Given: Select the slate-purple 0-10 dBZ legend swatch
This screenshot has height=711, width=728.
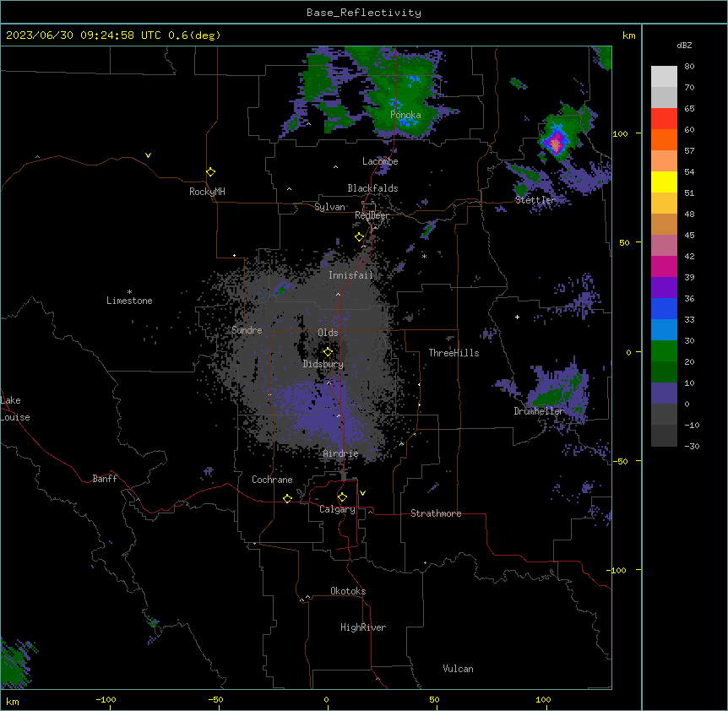Looking at the screenshot, I should point(664,393).
